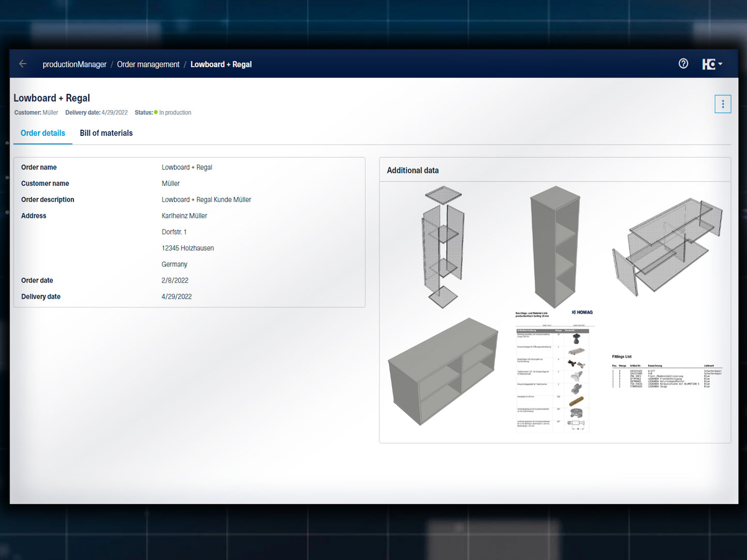
Task: Click the Additional data panel header
Action: [413, 170]
